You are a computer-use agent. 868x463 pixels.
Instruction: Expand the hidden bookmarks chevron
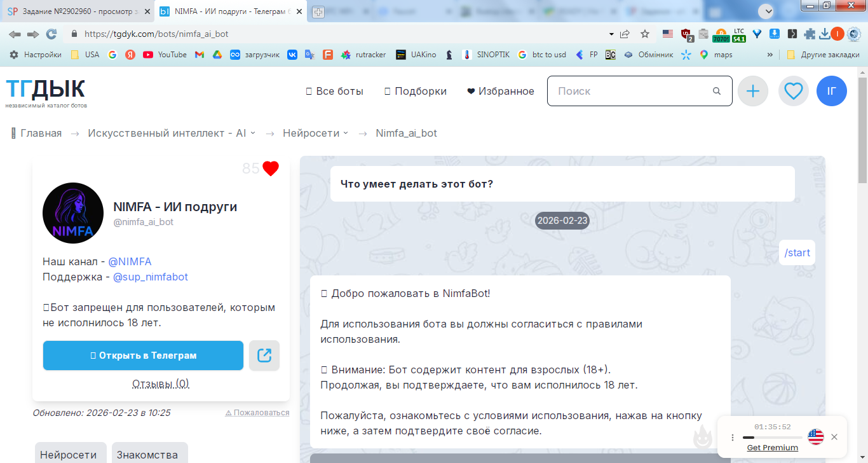[x=770, y=55]
